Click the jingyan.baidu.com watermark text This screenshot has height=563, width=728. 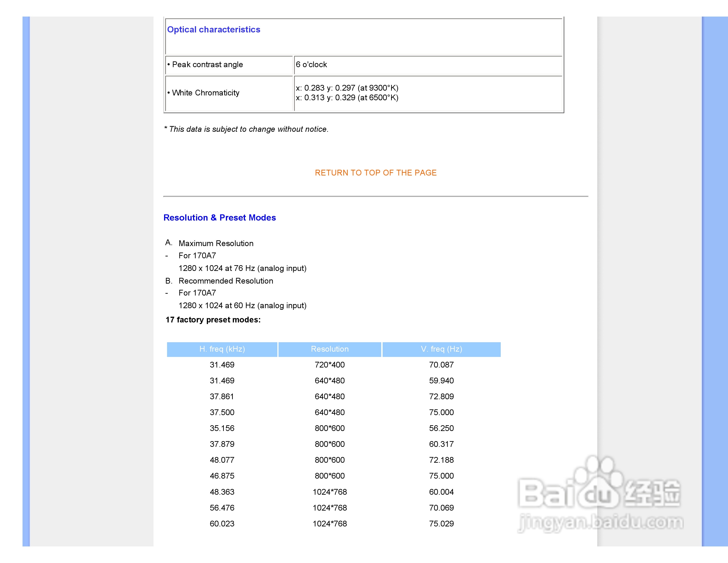(601, 522)
